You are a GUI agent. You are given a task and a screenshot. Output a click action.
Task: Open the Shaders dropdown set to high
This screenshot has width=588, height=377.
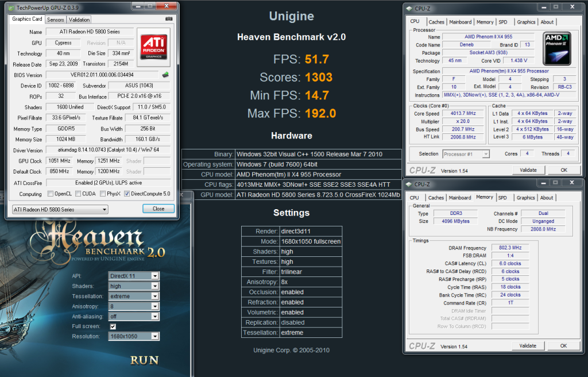click(x=134, y=286)
